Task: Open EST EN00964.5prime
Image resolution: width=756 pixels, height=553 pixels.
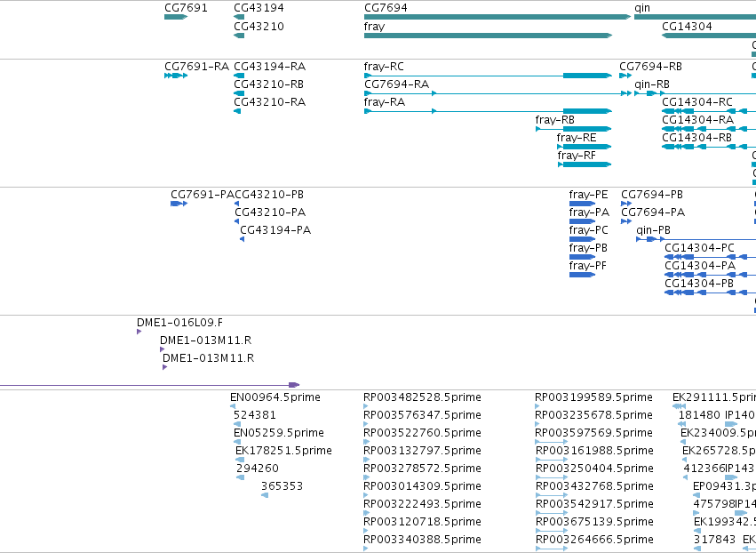Action: coord(275,397)
